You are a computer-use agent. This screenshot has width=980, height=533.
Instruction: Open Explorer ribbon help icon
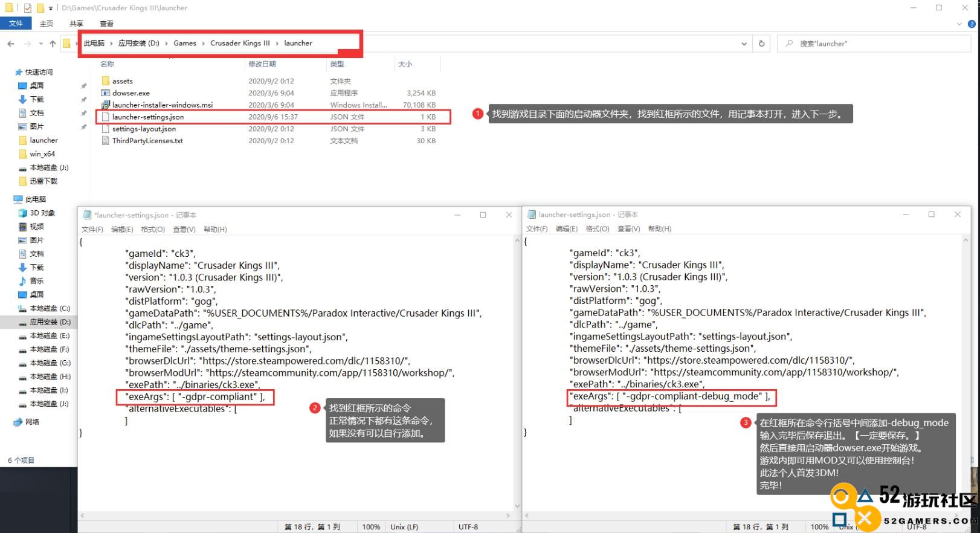(x=972, y=24)
